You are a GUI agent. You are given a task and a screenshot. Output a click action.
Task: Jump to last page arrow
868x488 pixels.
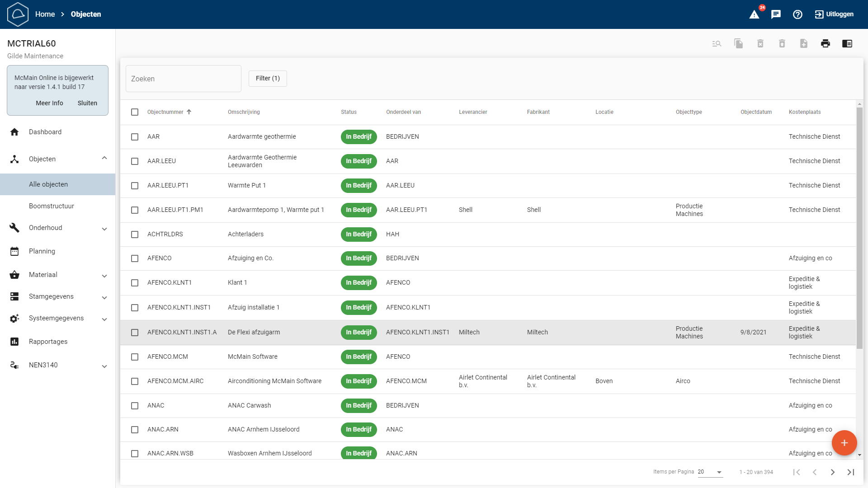tap(850, 472)
